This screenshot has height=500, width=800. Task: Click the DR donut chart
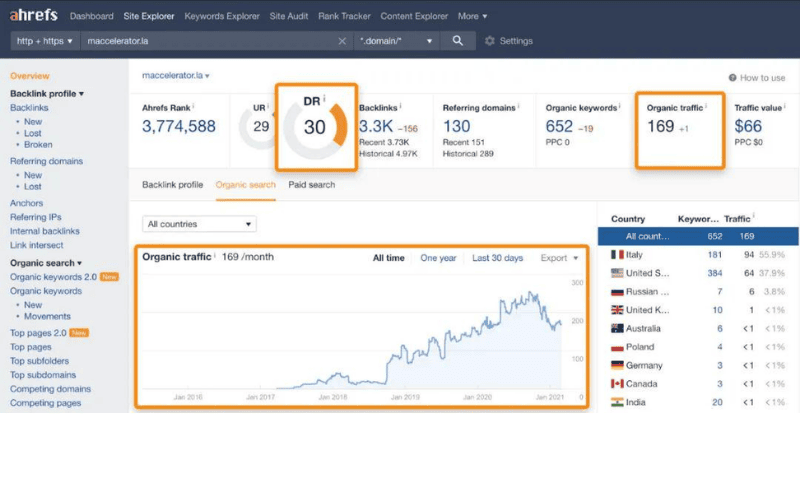click(315, 128)
